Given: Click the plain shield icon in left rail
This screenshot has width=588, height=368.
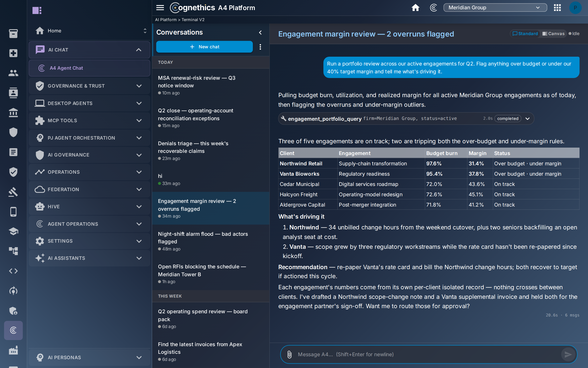Looking at the screenshot, I should (13, 132).
